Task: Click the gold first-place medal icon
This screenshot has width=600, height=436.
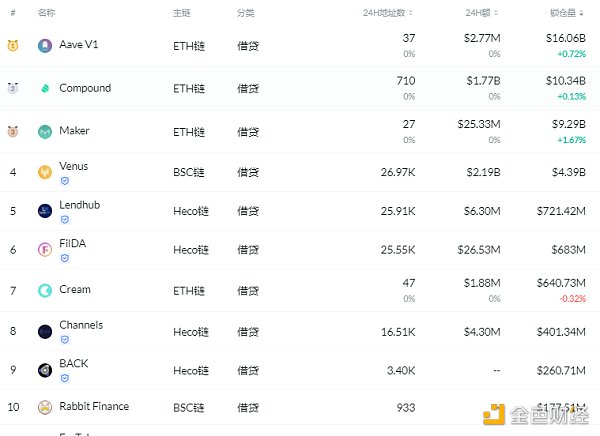Action: tap(13, 45)
